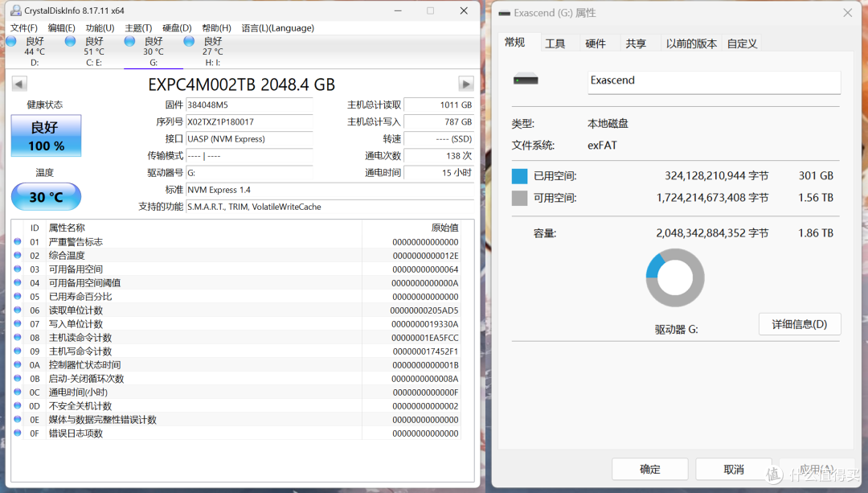Open the 功能(U) menu
The height and width of the screenshot is (493, 868).
click(x=100, y=27)
